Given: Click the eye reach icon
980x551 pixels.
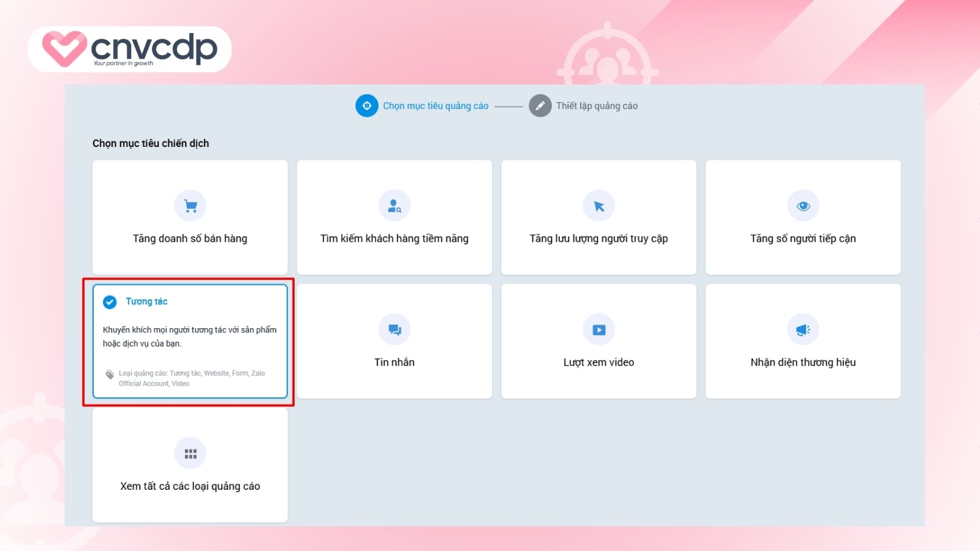Looking at the screenshot, I should 803,206.
